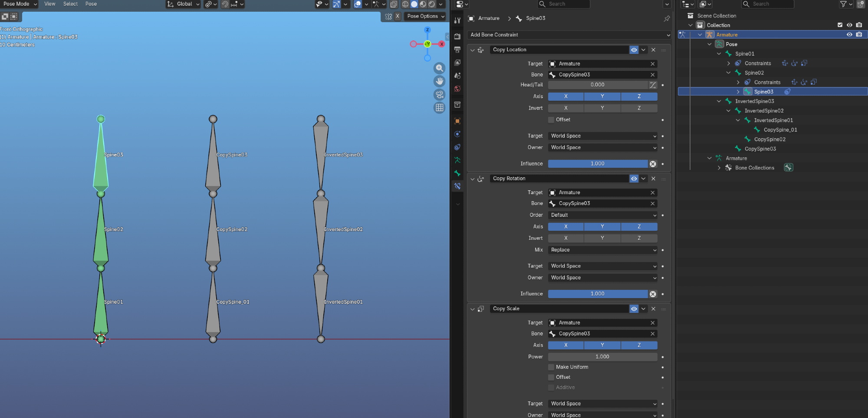Delete the Copy Location constraint
Screen dimensions: 868x418
pos(653,50)
